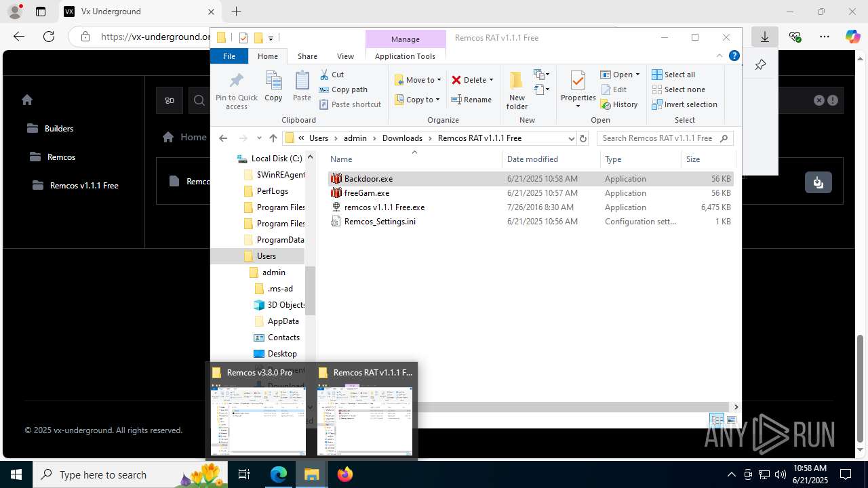Open the recent locations dropdown arrow
868x488 pixels.
point(259,138)
